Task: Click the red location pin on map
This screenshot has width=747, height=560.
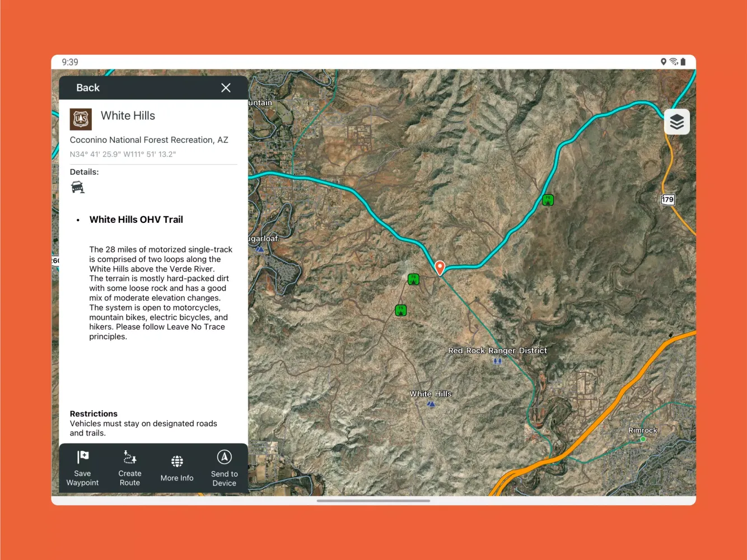Action: point(440,268)
